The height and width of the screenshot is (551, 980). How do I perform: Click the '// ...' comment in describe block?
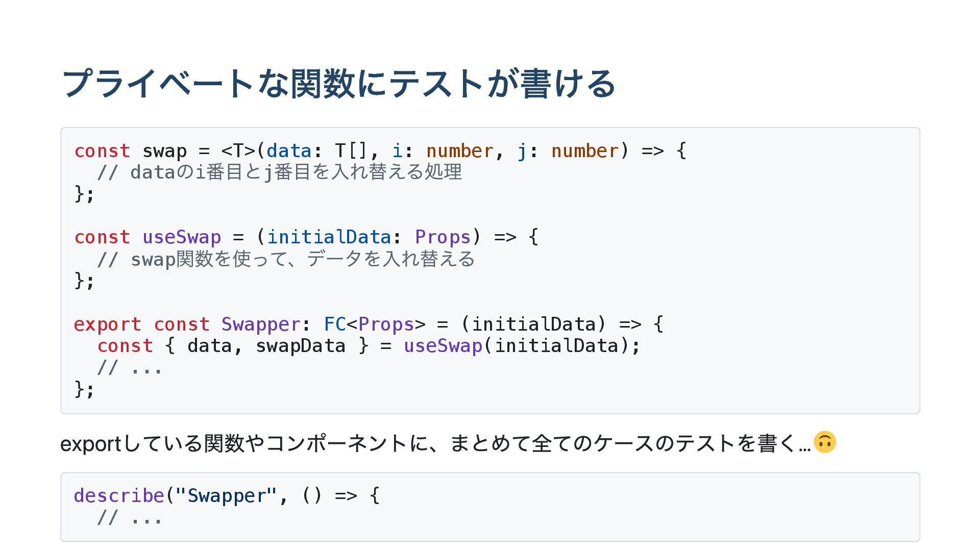tap(130, 518)
